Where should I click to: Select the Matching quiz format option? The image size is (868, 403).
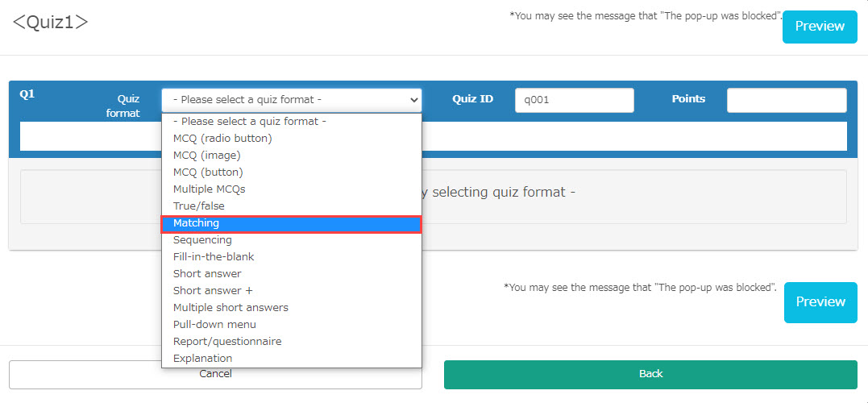pos(291,223)
